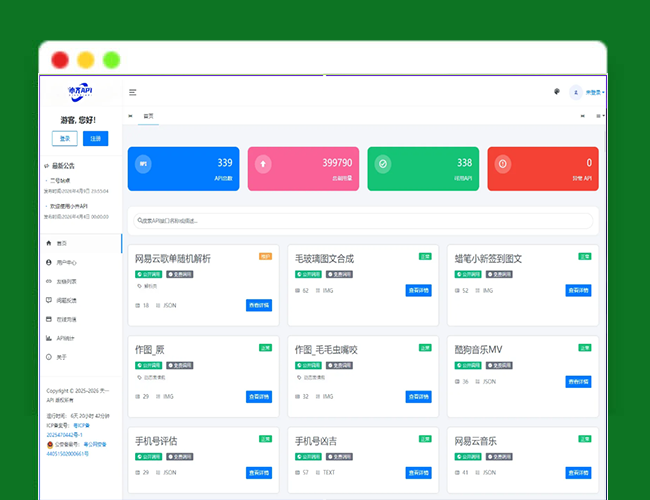The image size is (650, 500).
Task: Click the link icon for 友链列表
Action: click(x=49, y=281)
